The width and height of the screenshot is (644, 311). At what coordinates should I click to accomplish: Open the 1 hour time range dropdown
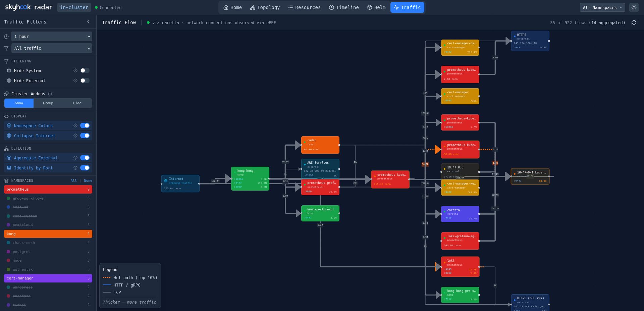coord(52,36)
